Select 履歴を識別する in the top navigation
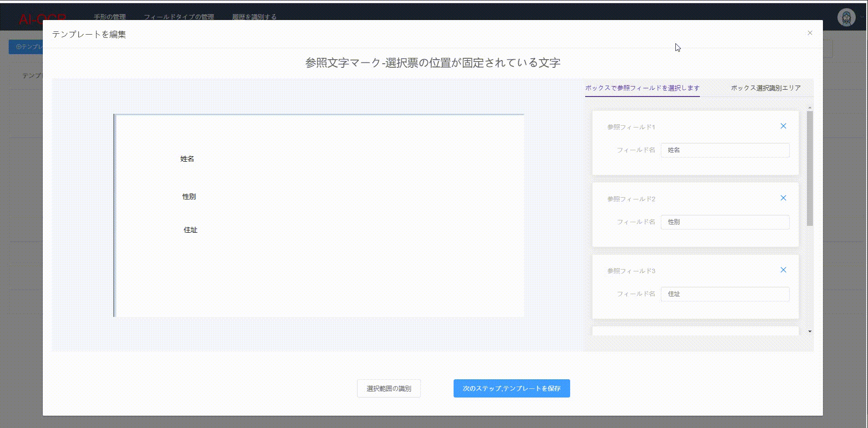868x428 pixels. (x=254, y=16)
